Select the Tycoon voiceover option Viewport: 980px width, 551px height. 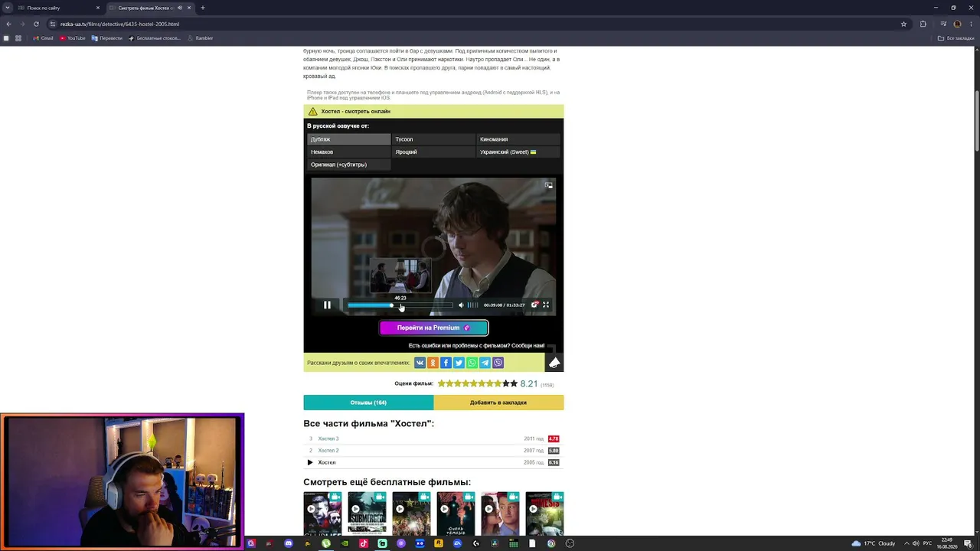coord(433,139)
